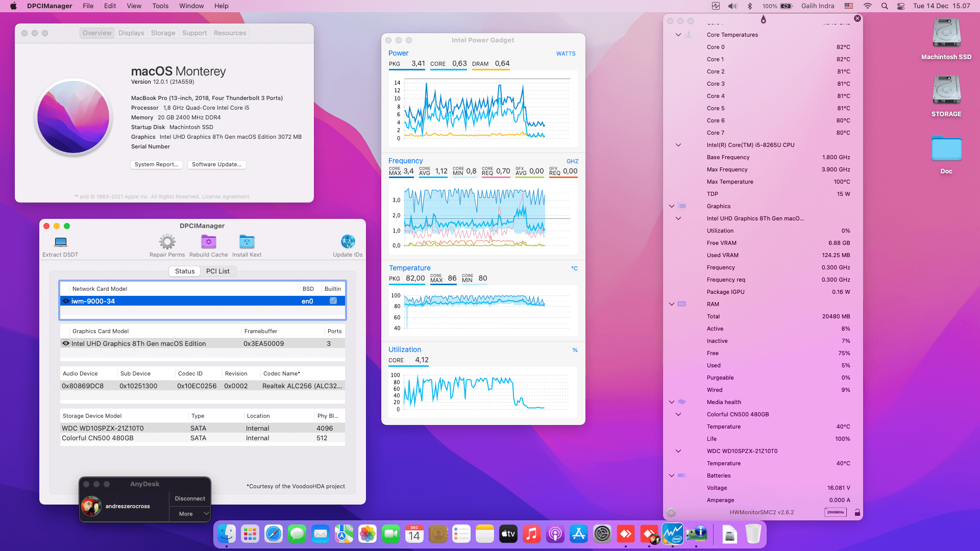Click the droplet icon atop HWMonitor window
Viewport: 980px width, 551px height.
763,19
